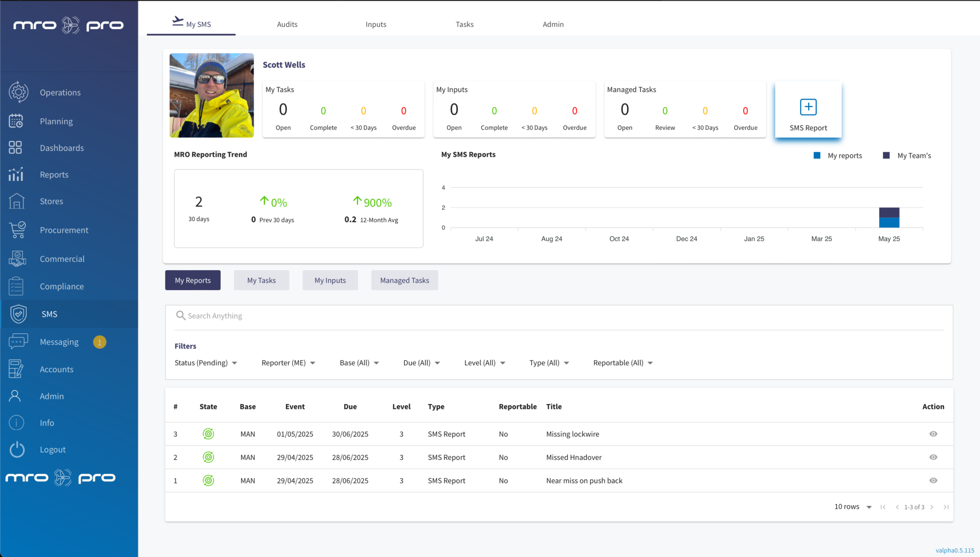Show details of Missing lockwire via eye icon
The height and width of the screenshot is (557, 980).
point(933,434)
